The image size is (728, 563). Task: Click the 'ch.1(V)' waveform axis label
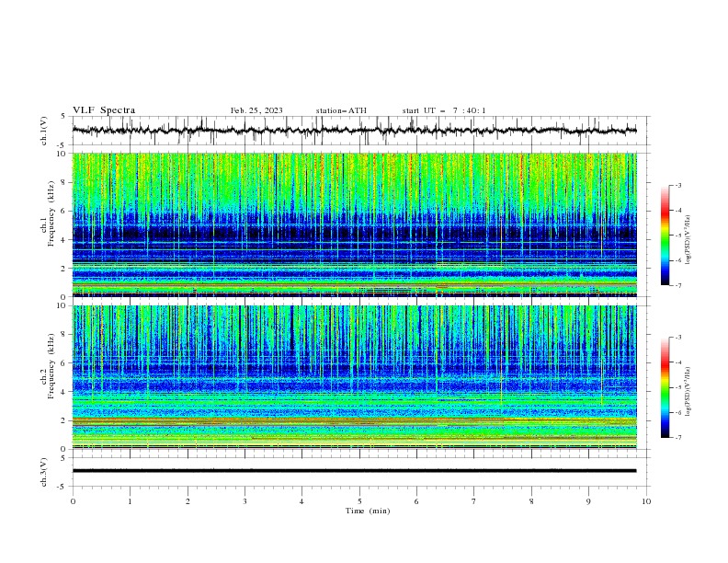(44, 131)
